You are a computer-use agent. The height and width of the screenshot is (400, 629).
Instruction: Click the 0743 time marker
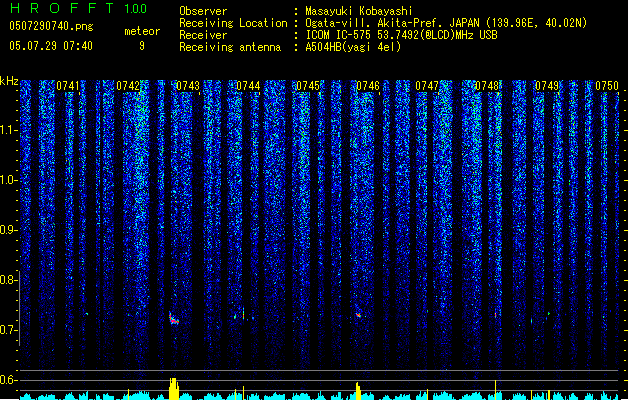click(188, 86)
